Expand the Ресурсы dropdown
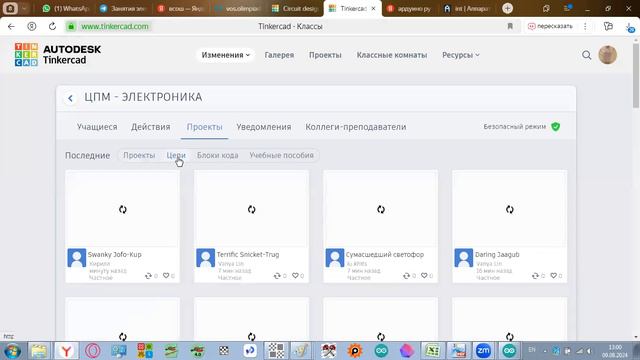 coord(460,55)
